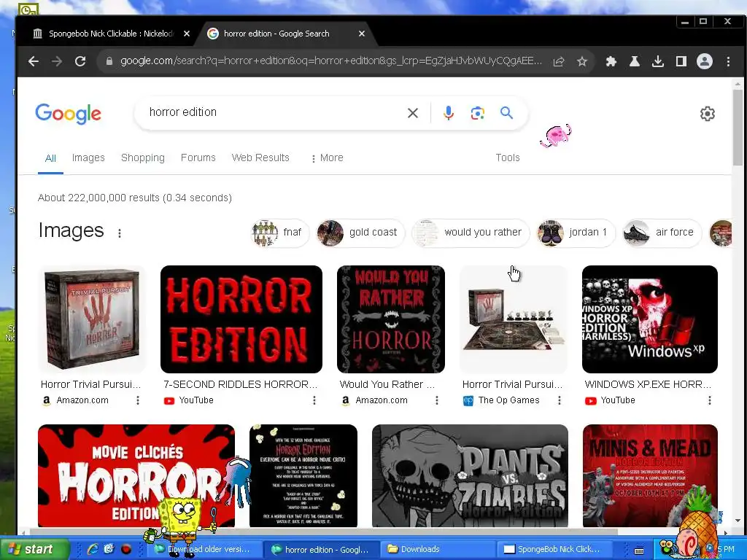Filter images by would you rather chip
The width and height of the screenshot is (747, 560).
click(x=471, y=233)
